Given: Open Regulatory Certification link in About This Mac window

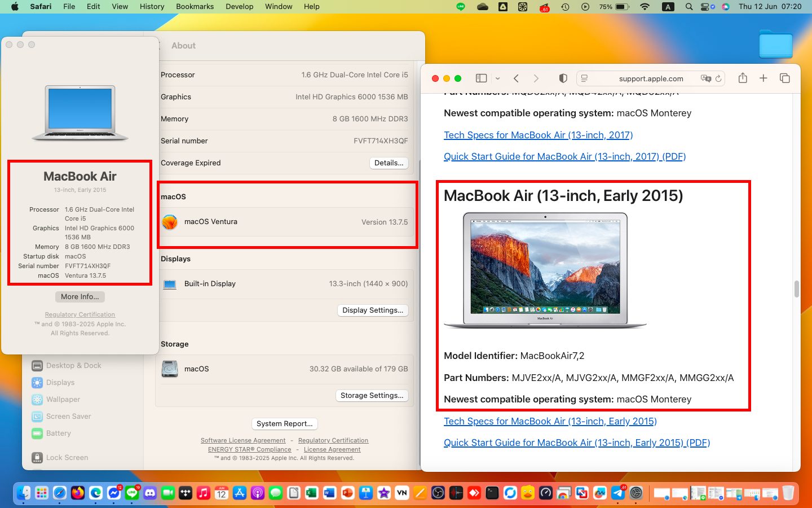Looking at the screenshot, I should [x=80, y=314].
